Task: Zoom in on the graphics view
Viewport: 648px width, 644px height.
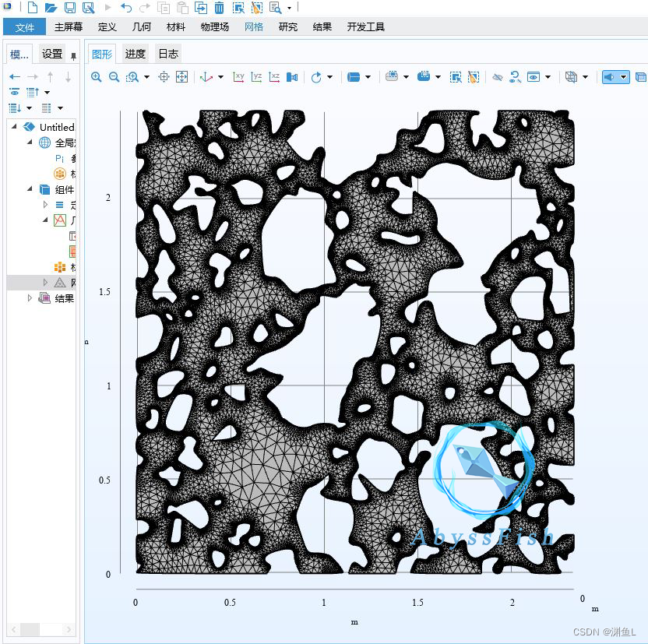Action: 97,77
